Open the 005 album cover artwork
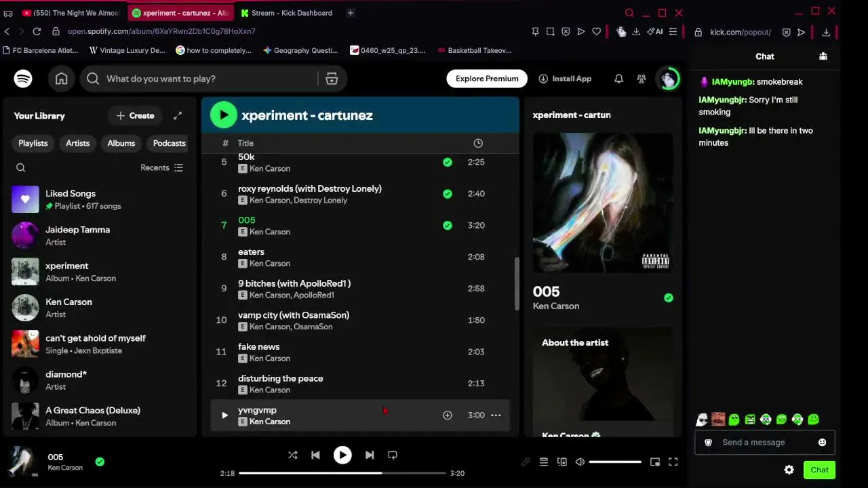The image size is (868, 488). coord(603,202)
